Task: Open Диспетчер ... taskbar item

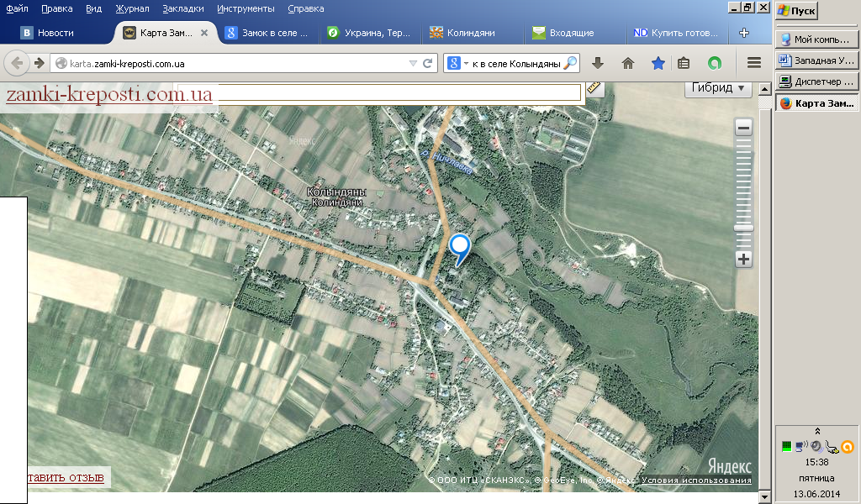Action: [816, 81]
